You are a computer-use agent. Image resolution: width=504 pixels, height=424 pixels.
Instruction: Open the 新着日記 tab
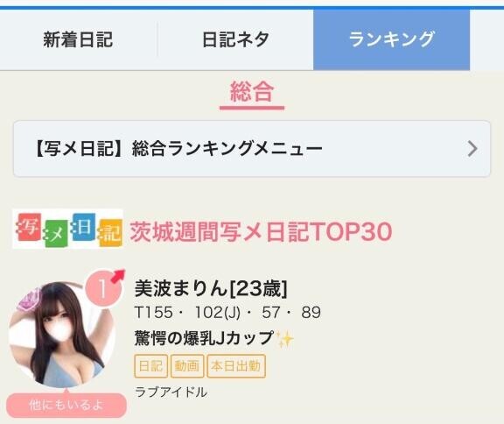pos(78,40)
